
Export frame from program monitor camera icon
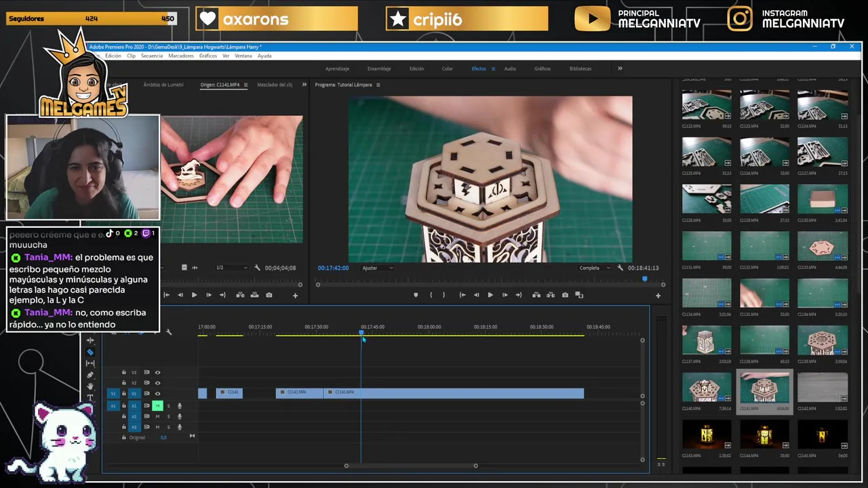(x=566, y=295)
